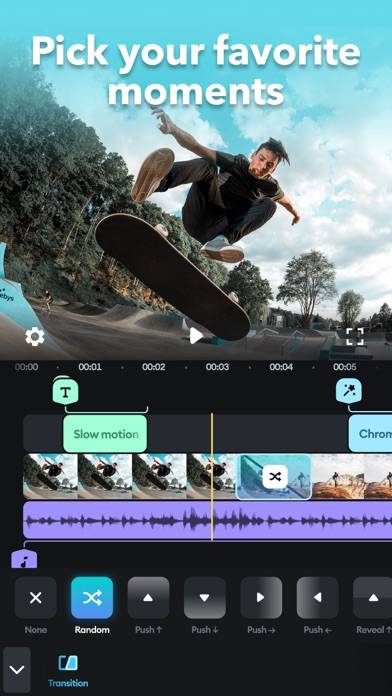Select the Push down transition
392x696 pixels.
click(x=205, y=597)
